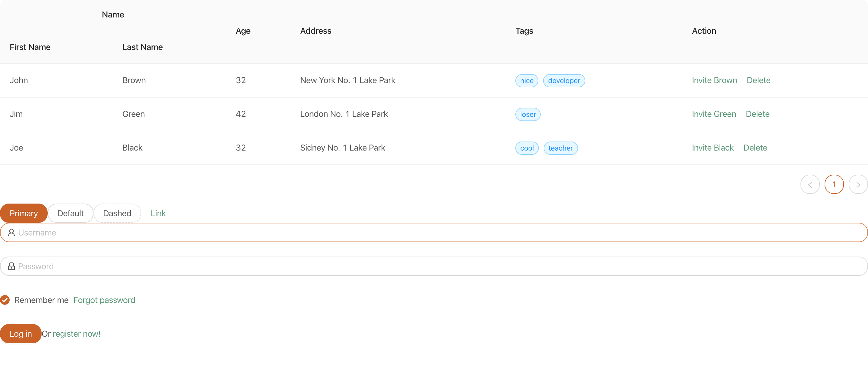Open the register now link

[77, 334]
